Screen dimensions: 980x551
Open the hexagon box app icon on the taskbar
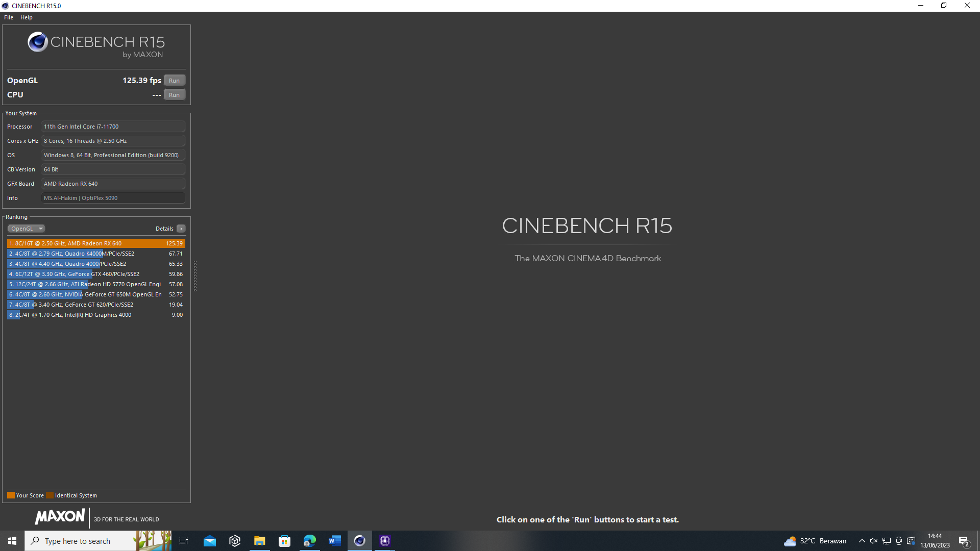click(x=235, y=541)
